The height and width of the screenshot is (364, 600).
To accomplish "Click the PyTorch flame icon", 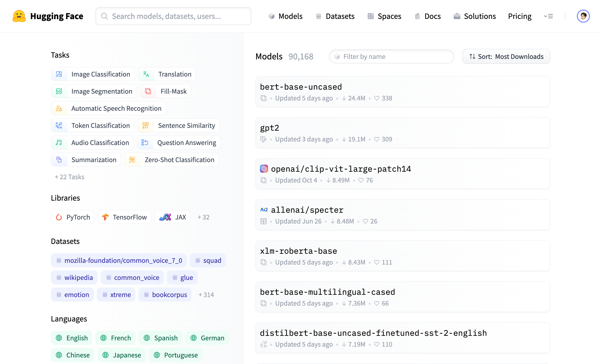I will tap(59, 217).
